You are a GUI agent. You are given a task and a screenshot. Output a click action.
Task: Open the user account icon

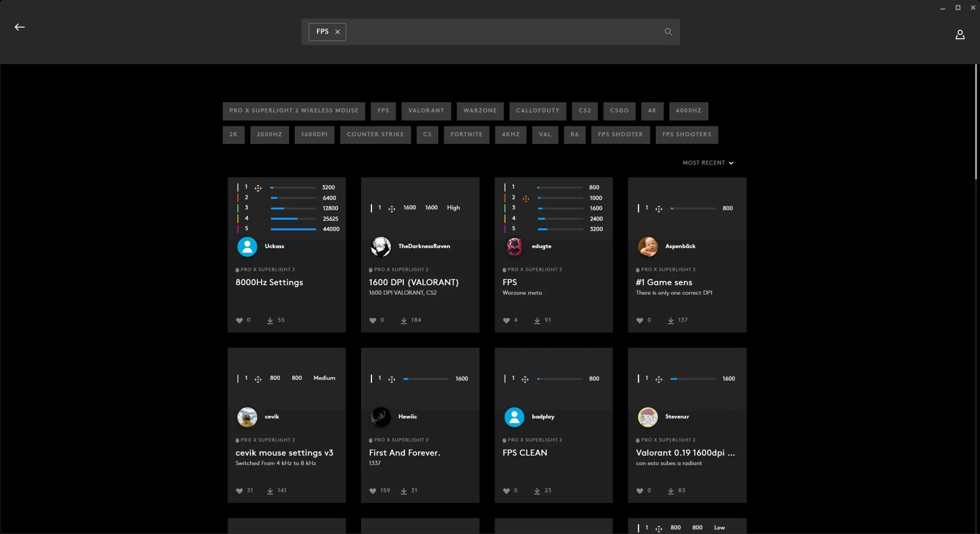(960, 35)
